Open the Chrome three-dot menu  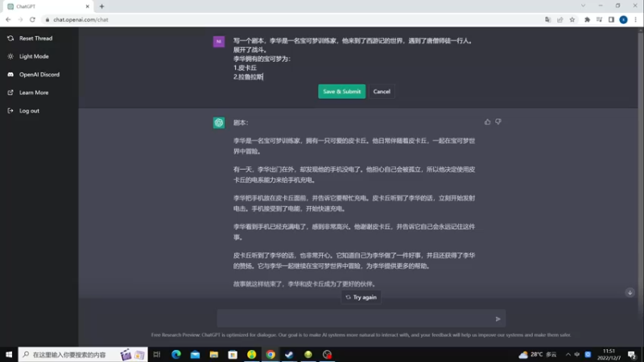click(635, 19)
